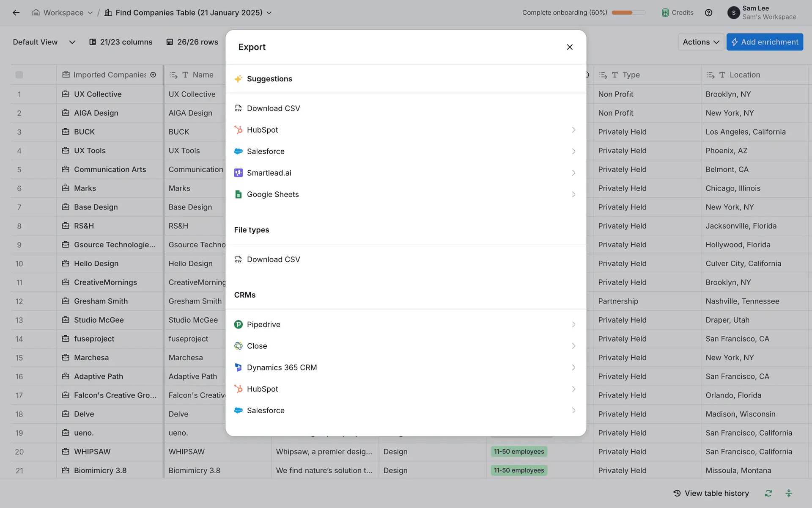Viewport: 812px width, 508px height.
Task: Select Download CSV under File types
Action: (273, 260)
